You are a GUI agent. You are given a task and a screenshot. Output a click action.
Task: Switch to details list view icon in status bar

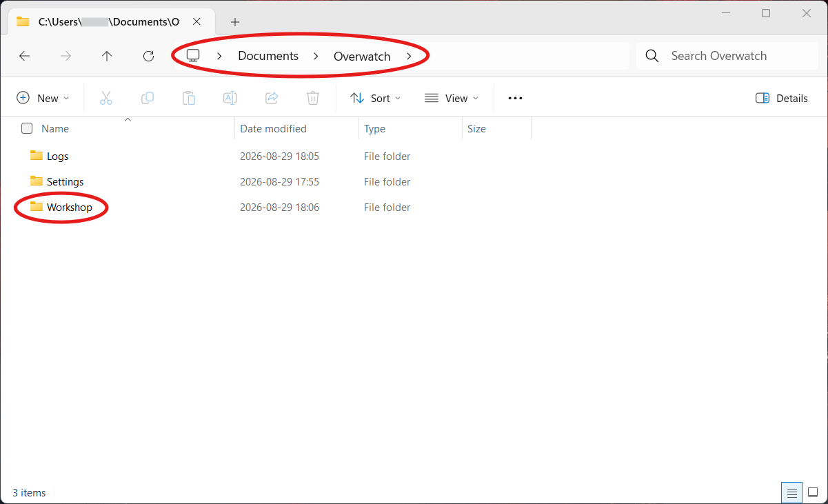click(792, 493)
